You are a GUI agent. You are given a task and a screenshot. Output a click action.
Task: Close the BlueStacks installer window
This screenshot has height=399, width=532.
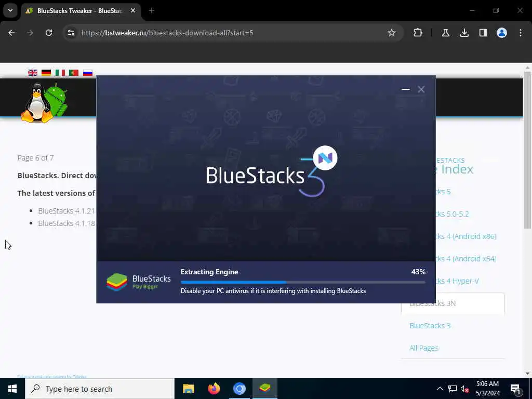(421, 89)
